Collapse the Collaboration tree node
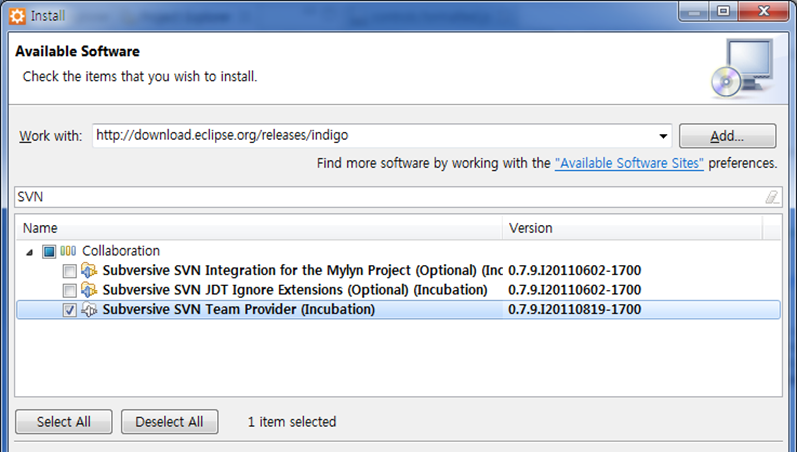The height and width of the screenshot is (452, 797). pyautogui.click(x=29, y=252)
